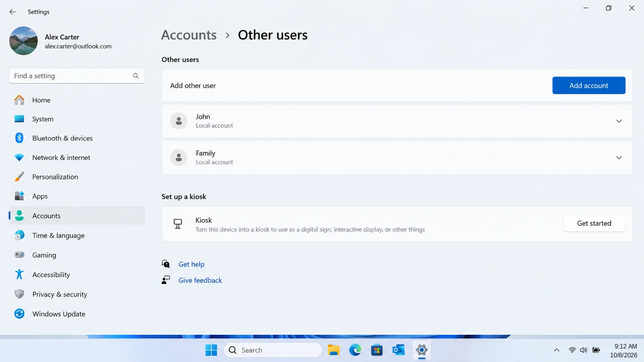This screenshot has width=644, height=362.
Task: Open Outlook from the taskbar
Action: (x=398, y=350)
